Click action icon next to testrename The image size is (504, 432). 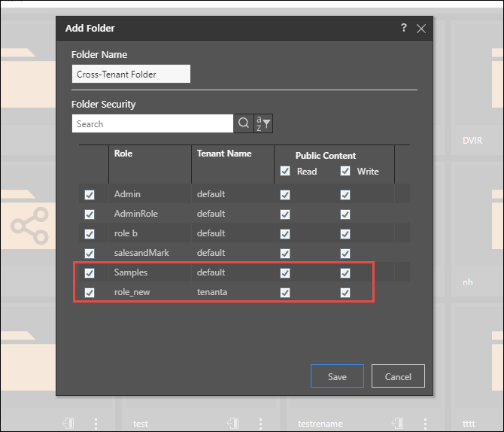pyautogui.click(x=396, y=423)
